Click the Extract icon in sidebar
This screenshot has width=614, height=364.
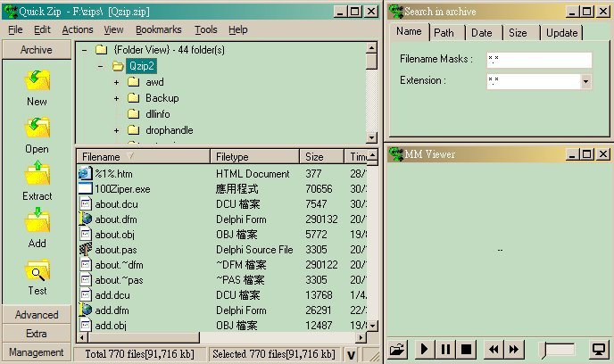[x=37, y=172]
